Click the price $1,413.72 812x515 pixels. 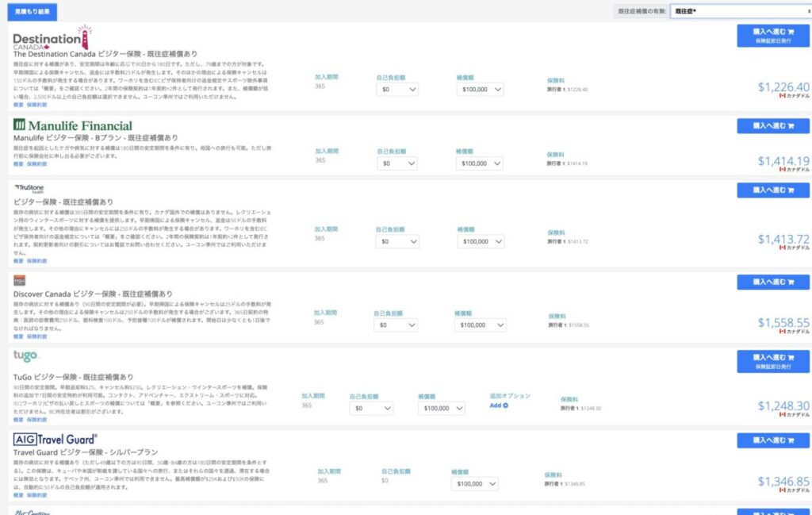point(783,239)
